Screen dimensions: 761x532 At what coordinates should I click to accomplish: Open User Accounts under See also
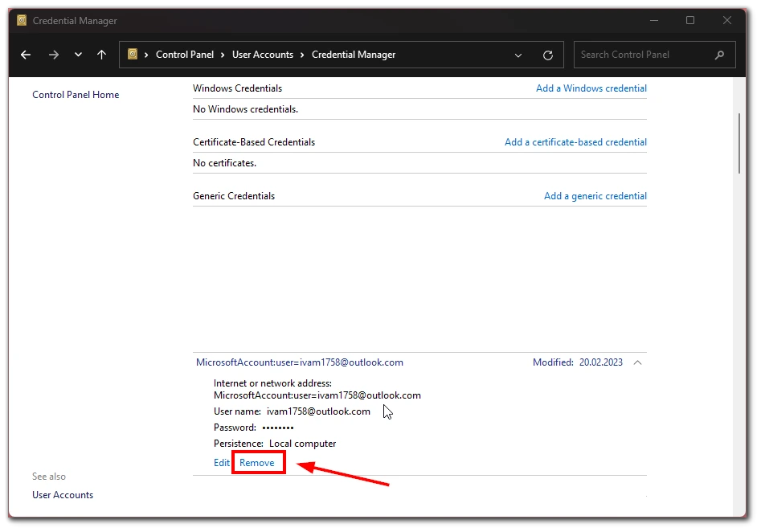click(x=63, y=495)
